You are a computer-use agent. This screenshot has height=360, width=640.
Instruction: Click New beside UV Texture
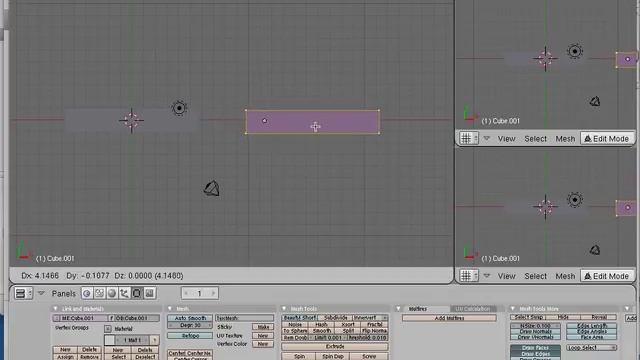click(x=263, y=336)
